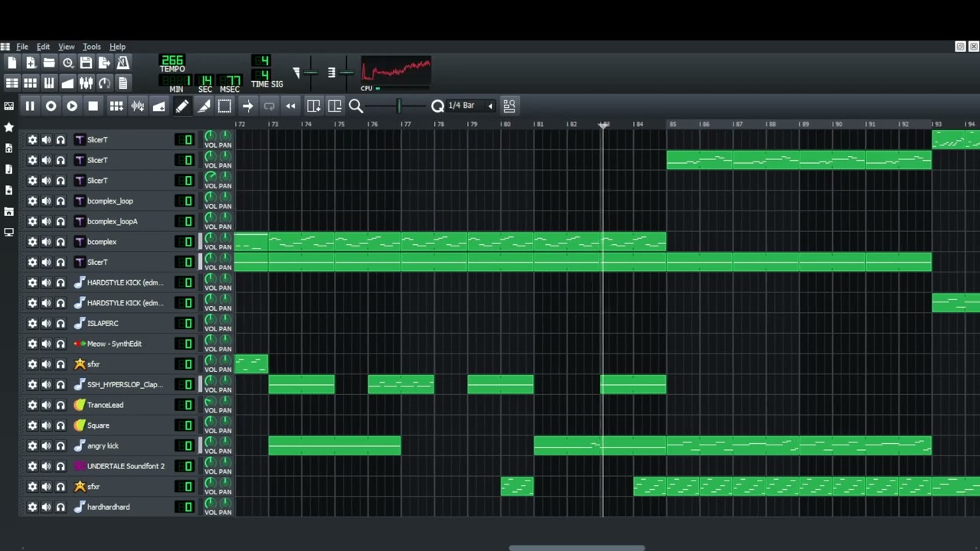Open new-from-template dropdown icon
The width and height of the screenshot is (980, 551).
[x=30, y=63]
